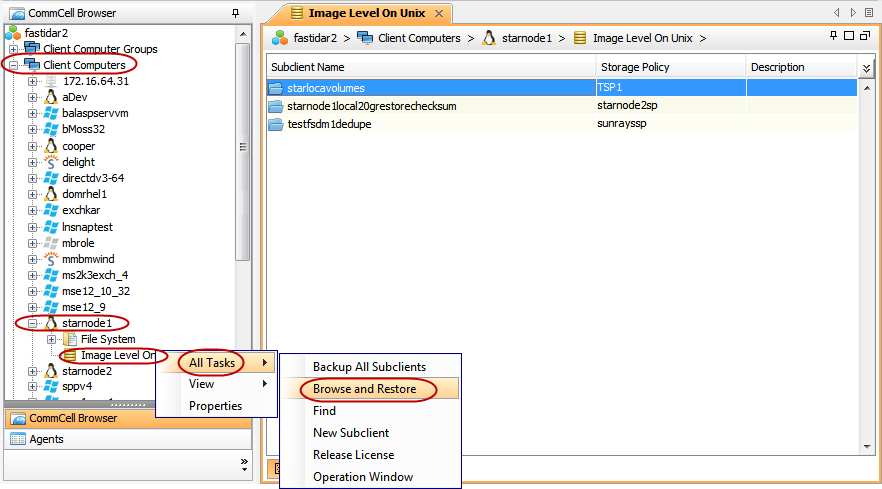Open the Agents pane button
Viewport: 882px width, 489px height.
46,439
